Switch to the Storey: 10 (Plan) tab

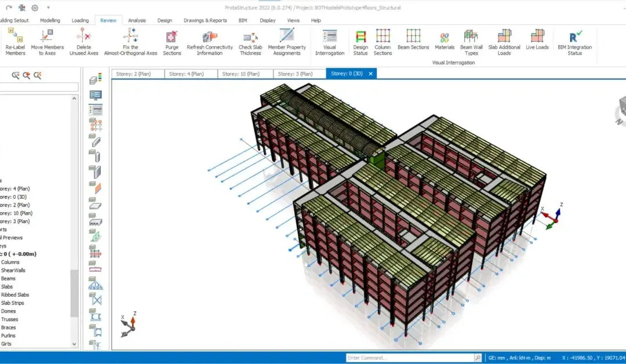[241, 74]
